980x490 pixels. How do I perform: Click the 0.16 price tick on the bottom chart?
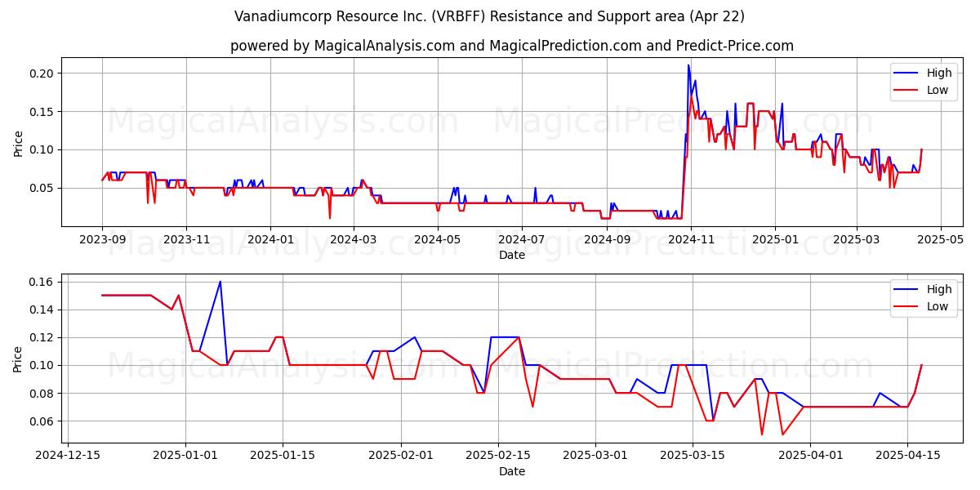coord(42,282)
